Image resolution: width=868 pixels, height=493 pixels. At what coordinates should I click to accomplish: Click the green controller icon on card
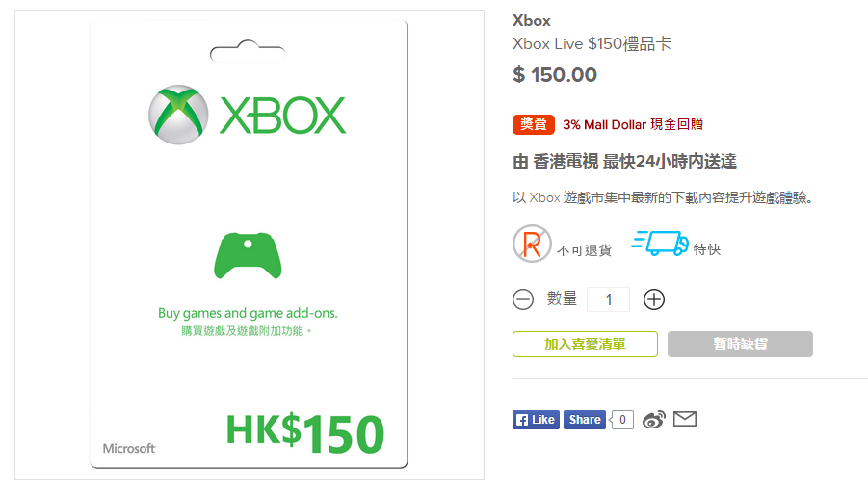(248, 255)
